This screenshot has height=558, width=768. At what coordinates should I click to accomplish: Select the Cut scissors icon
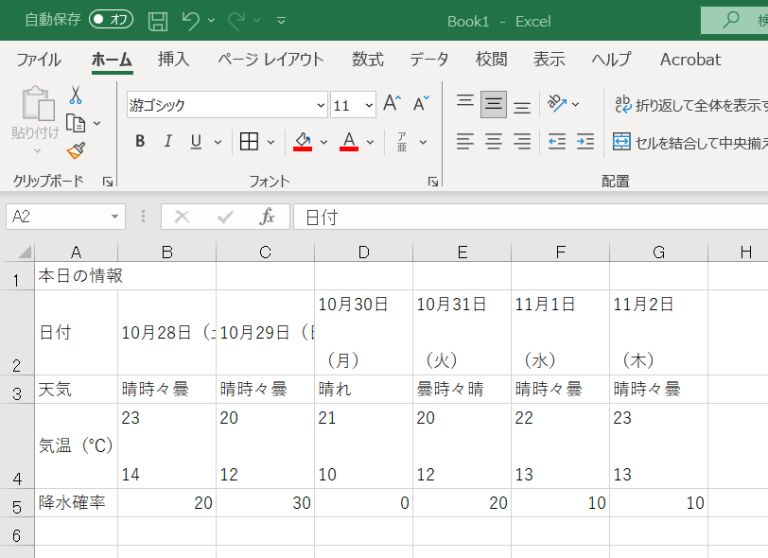pos(75,96)
